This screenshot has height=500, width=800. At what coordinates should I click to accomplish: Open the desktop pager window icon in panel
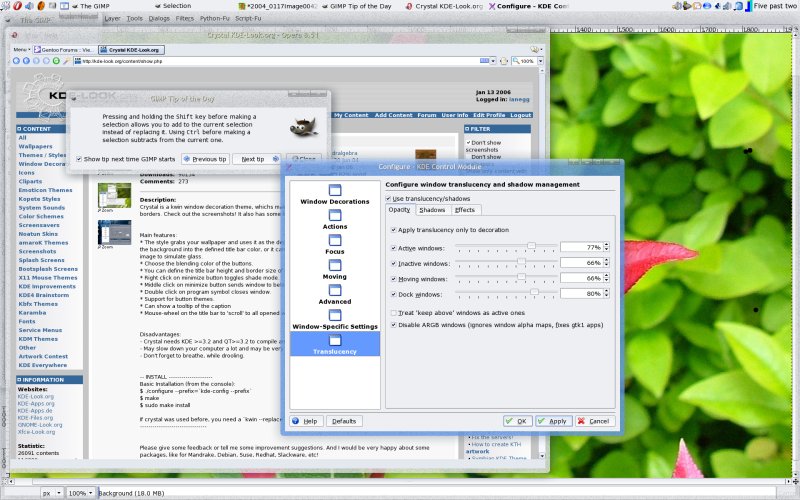(x=65, y=6)
